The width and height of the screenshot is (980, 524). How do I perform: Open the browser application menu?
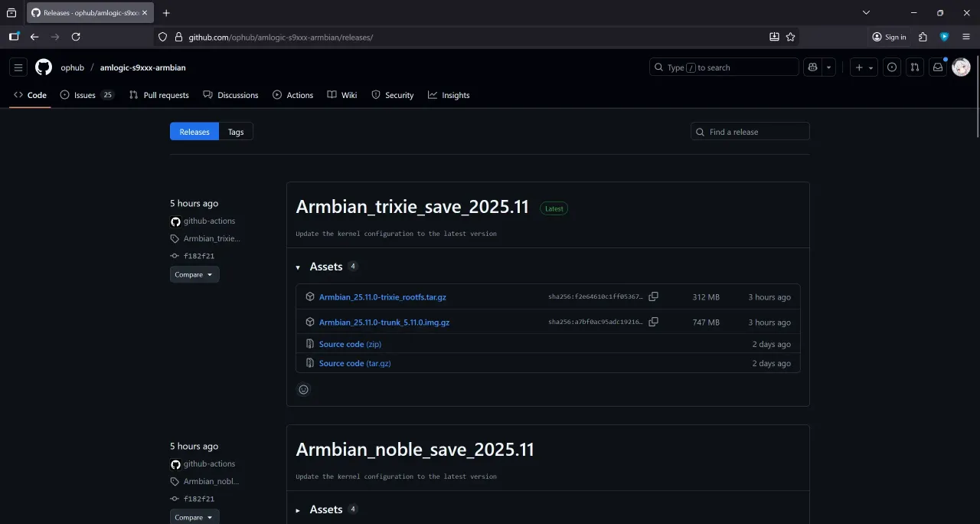tap(965, 37)
